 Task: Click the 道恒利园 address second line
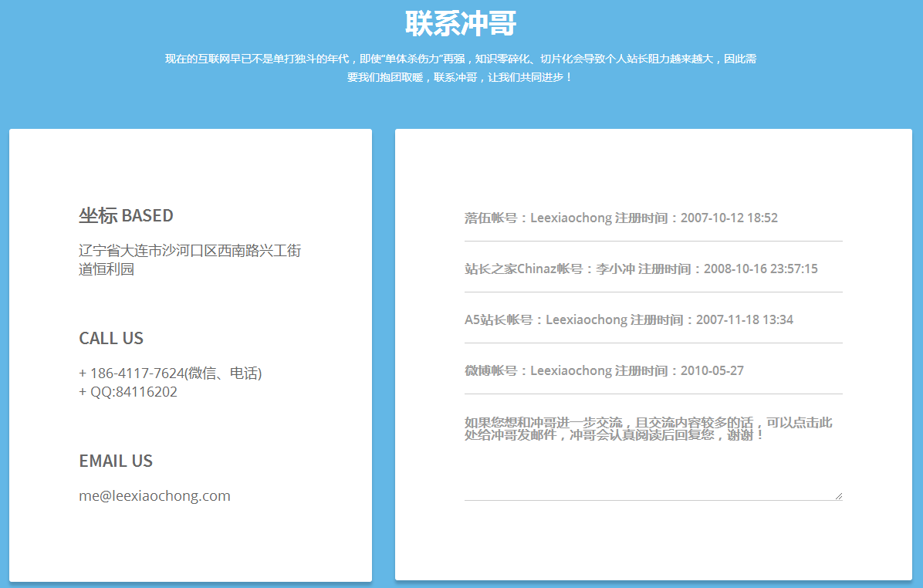pyautogui.click(x=106, y=269)
